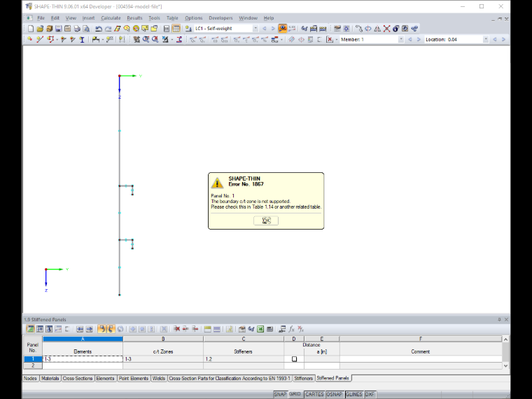Switch to the Stiffeners table tab
532x399 pixels.
pyautogui.click(x=303, y=378)
